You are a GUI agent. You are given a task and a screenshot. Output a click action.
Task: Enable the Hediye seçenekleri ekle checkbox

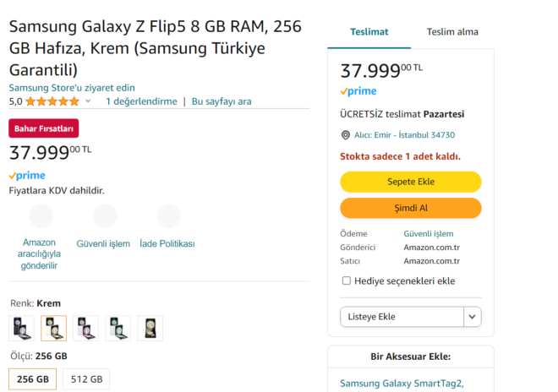click(346, 280)
